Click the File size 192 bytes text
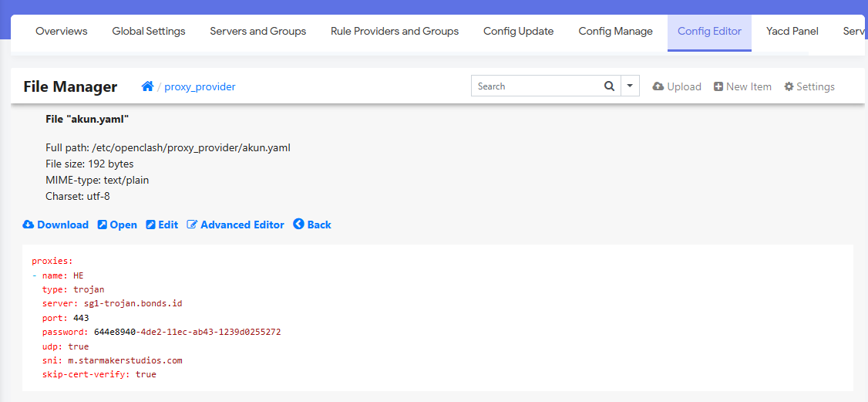Screen dimensions: 868x402 (89, 164)
